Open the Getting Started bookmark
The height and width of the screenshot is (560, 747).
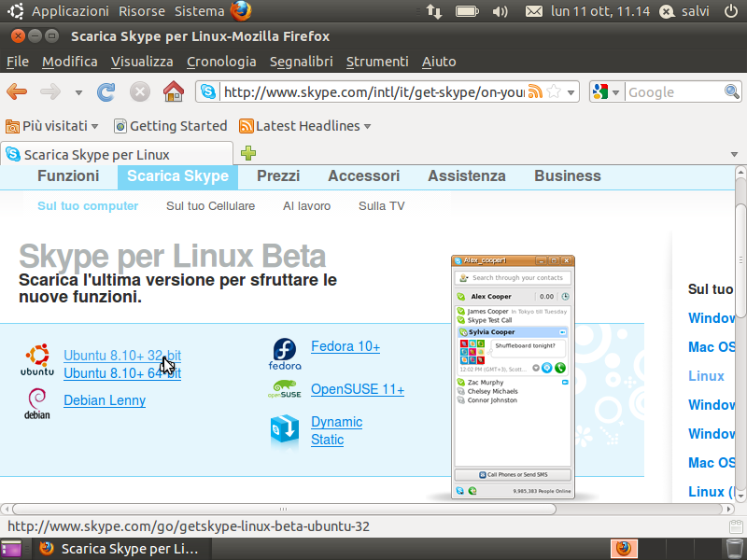click(x=171, y=126)
